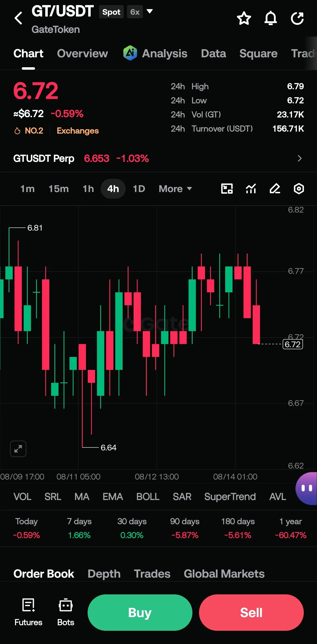Image resolution: width=317 pixels, height=644 pixels.
Task: Select the drawing pencil tool
Action: pos(275,189)
